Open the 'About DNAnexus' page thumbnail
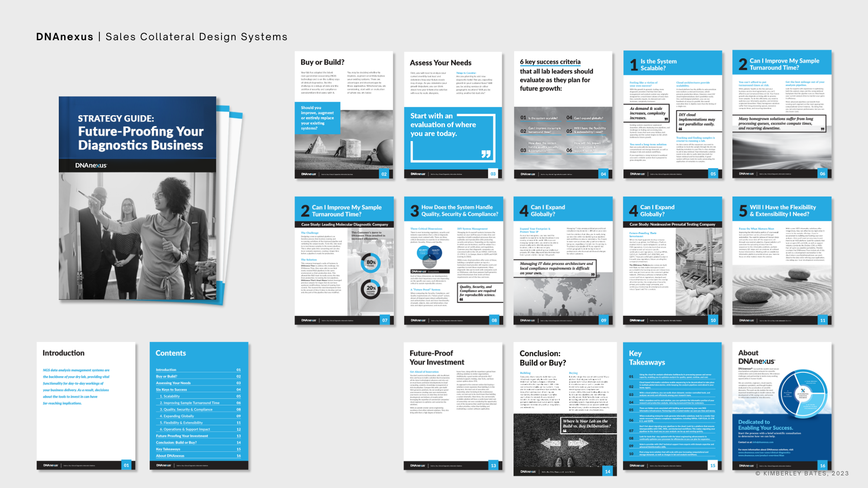This screenshot has width=868, height=488. coord(782,406)
